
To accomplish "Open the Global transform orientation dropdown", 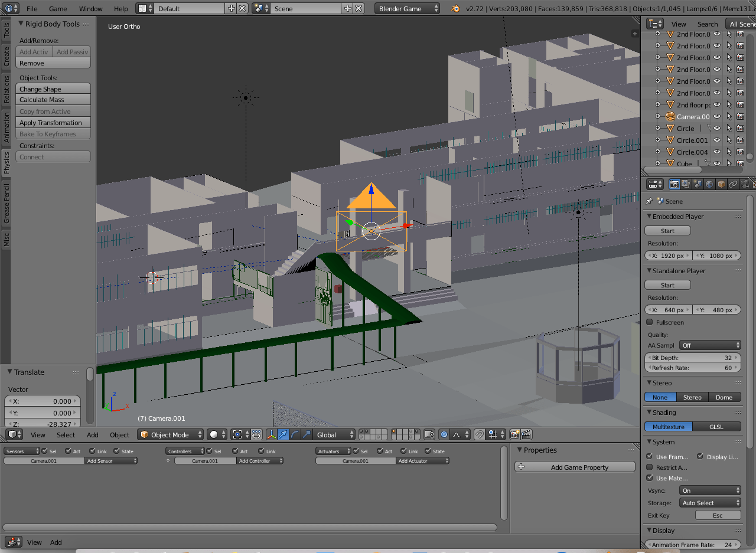I will coord(334,434).
